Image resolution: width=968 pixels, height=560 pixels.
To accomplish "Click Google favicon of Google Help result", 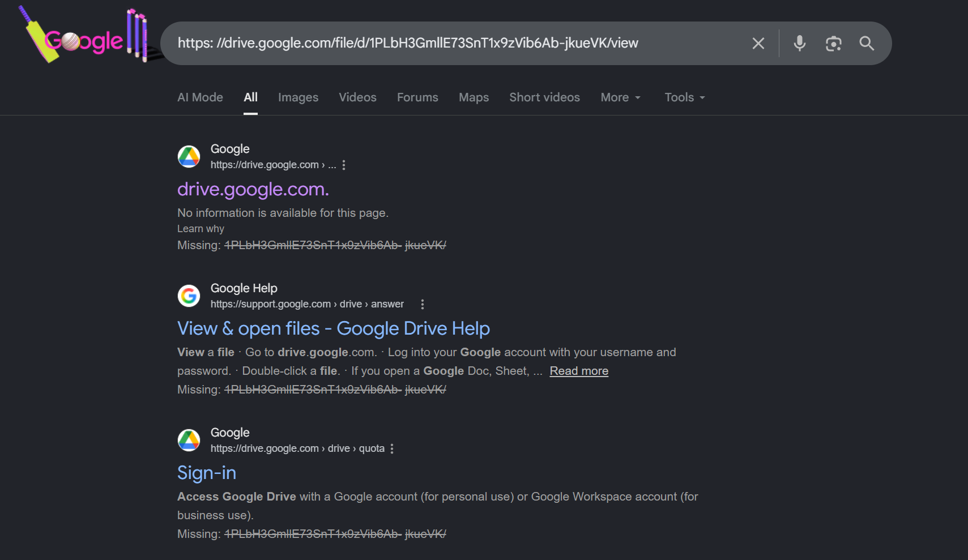I will point(189,296).
